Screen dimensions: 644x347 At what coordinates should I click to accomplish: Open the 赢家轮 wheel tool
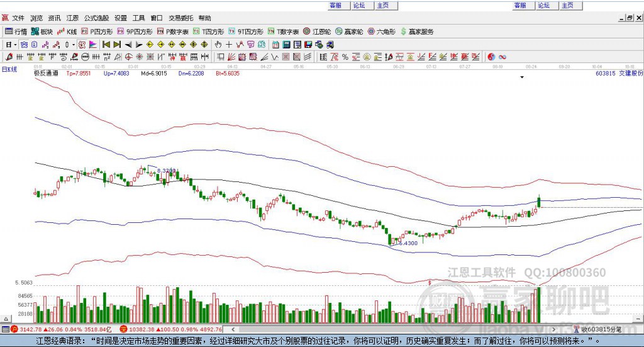pos(348,31)
